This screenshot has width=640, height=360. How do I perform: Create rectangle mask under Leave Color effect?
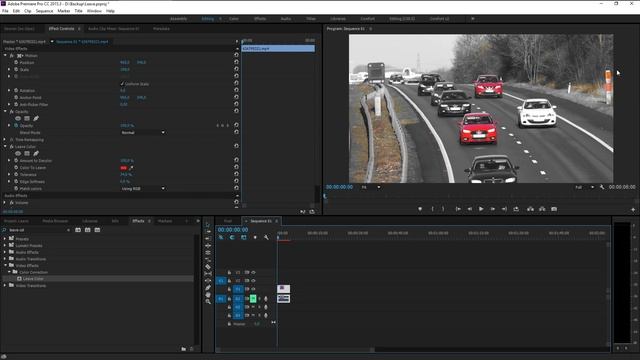coord(27,153)
